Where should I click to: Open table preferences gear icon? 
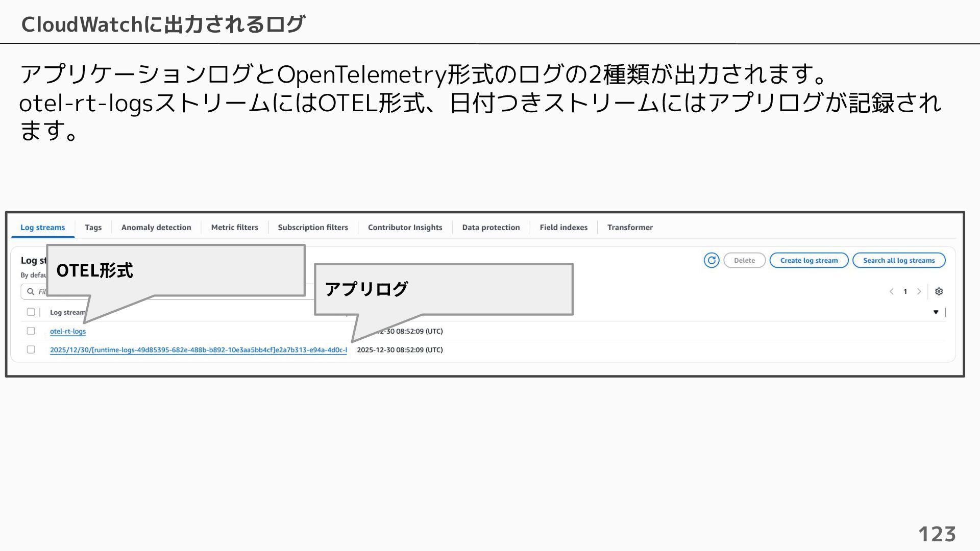[x=939, y=291]
